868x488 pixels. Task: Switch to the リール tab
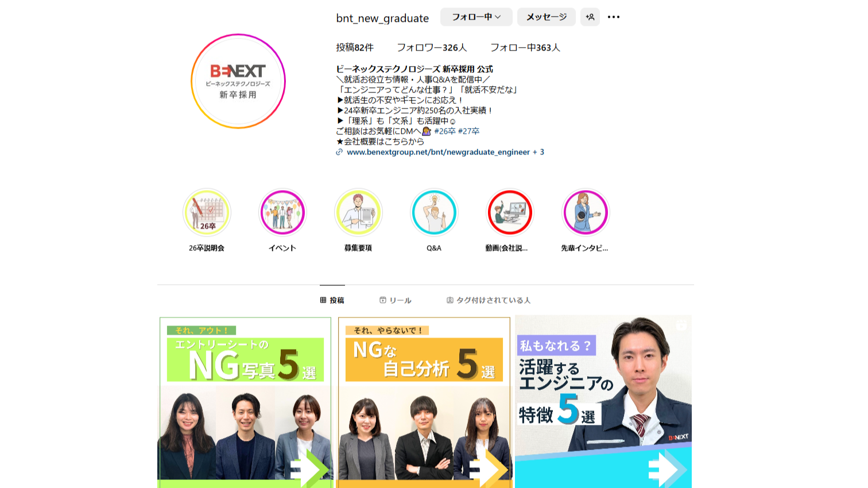396,300
